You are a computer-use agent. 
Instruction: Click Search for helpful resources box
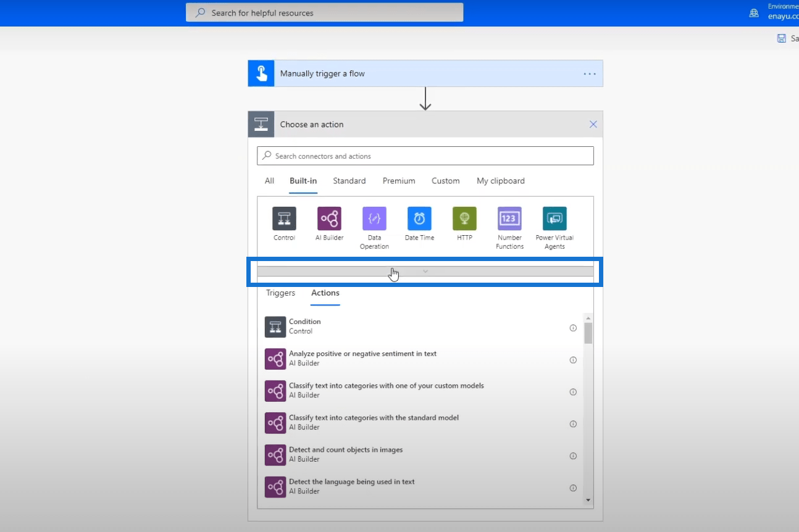point(324,12)
